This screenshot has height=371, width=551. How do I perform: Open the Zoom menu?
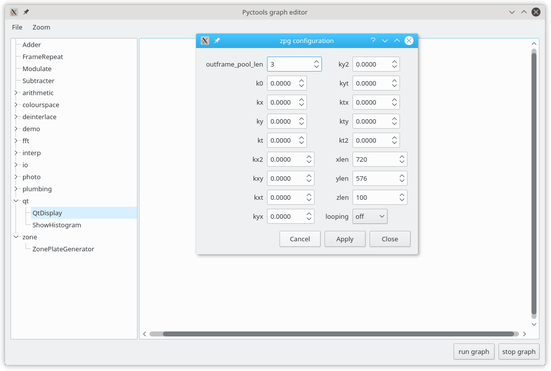click(41, 27)
